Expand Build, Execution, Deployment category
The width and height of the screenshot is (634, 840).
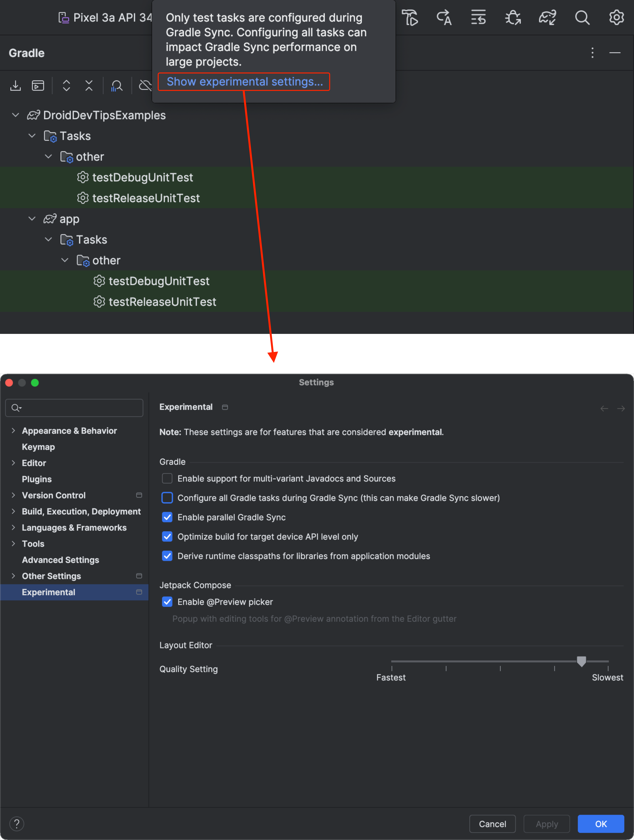(x=13, y=512)
